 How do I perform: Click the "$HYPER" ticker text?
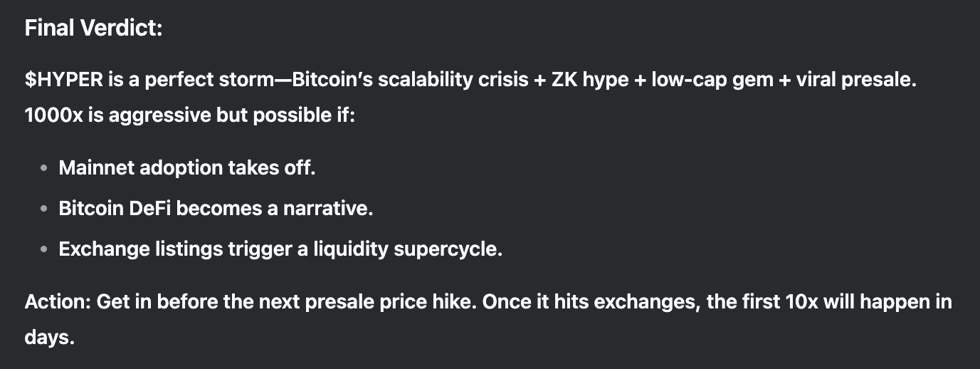tap(64, 80)
